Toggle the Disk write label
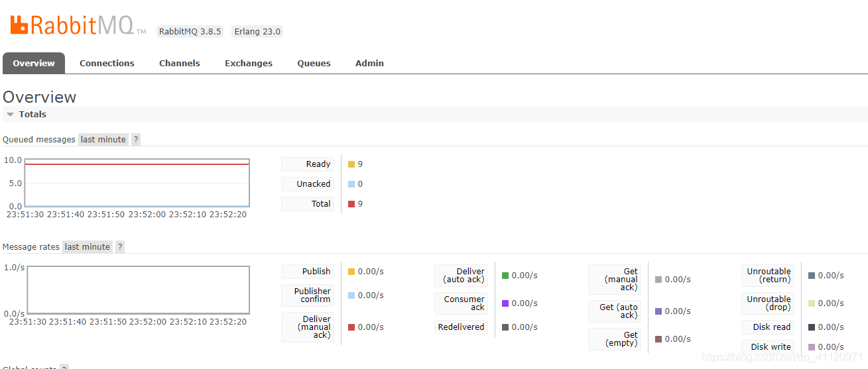Viewport: 868px width, 369px height. point(768,346)
